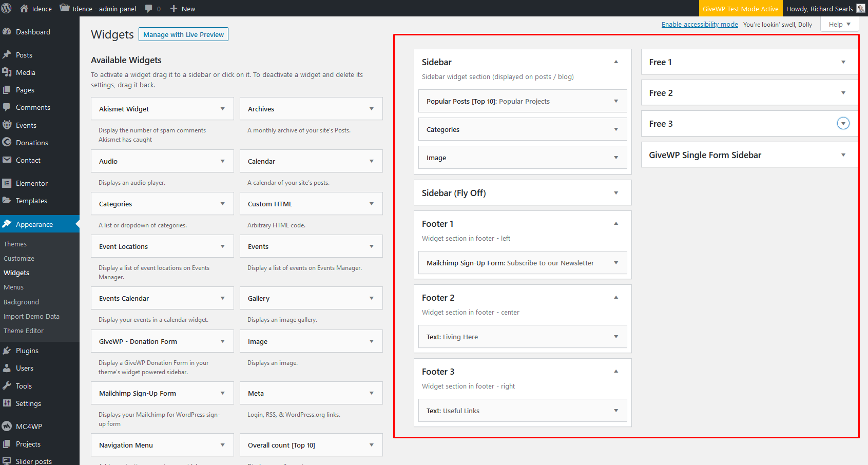Expand the Popular Posts widget settings
Image resolution: width=868 pixels, height=465 pixels.
click(x=616, y=101)
